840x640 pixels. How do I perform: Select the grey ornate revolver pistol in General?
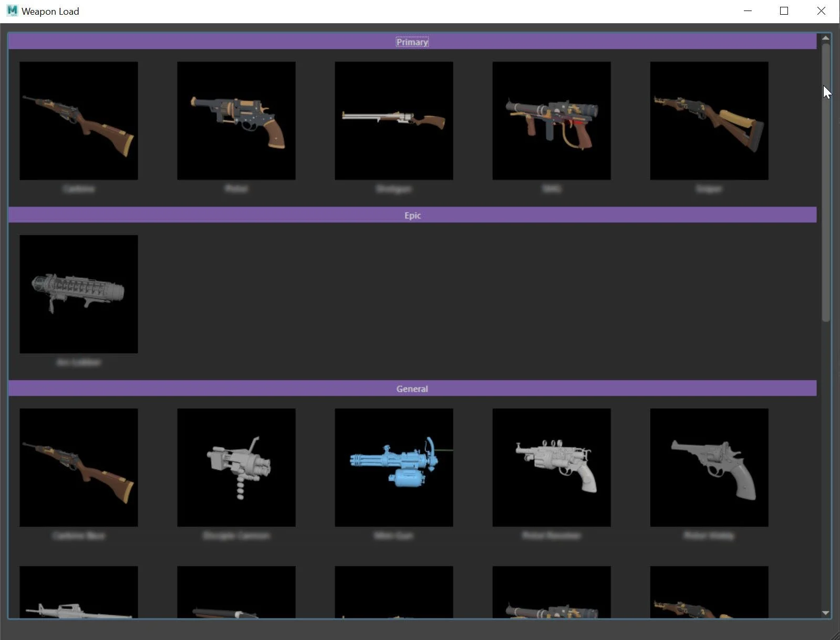point(552,468)
